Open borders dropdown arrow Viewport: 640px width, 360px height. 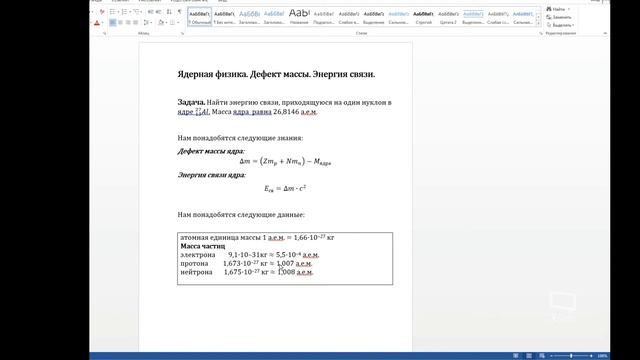(x=178, y=22)
